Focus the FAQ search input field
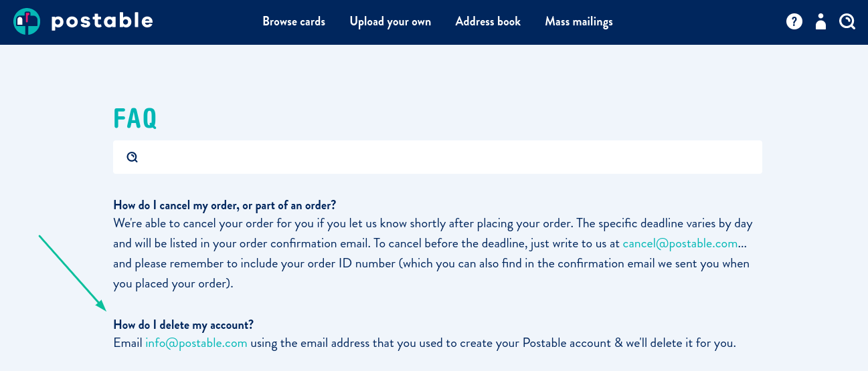Viewport: 868px width, 371px height. 438,157
